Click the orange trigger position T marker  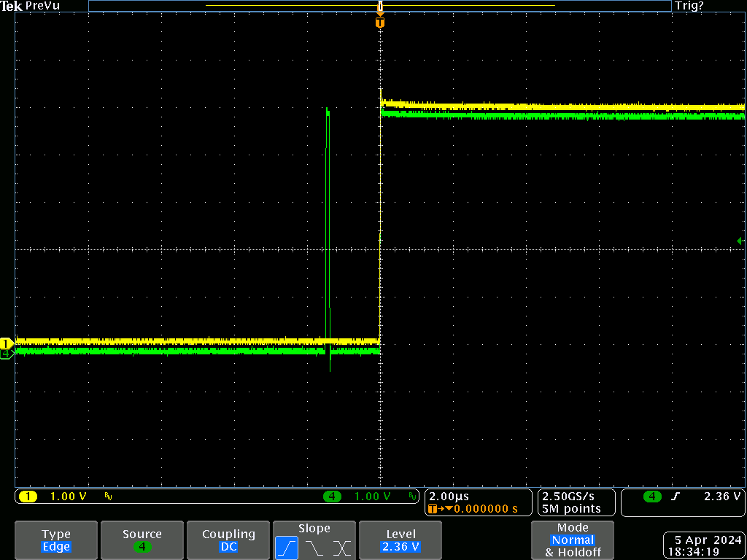[x=379, y=23]
